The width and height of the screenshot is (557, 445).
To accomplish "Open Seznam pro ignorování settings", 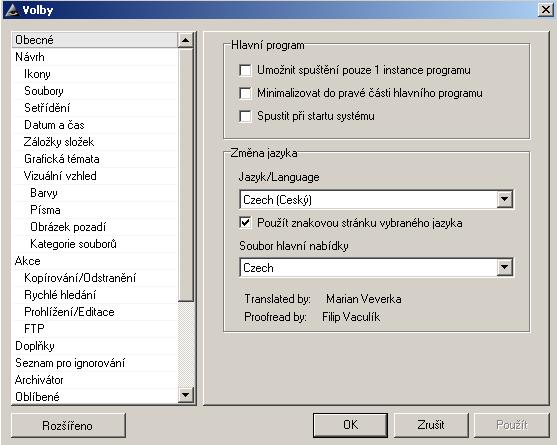I will tap(94, 363).
